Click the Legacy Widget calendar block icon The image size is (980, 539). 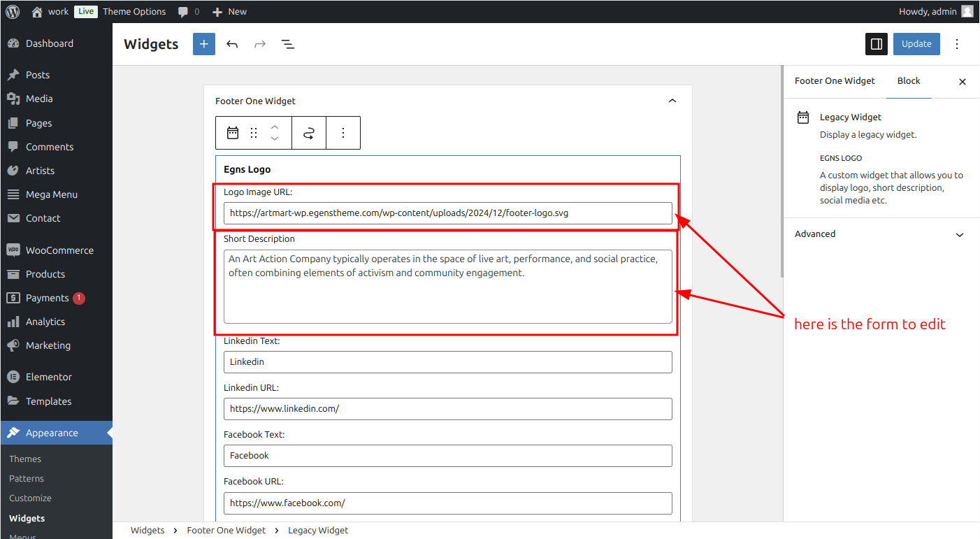coord(233,133)
